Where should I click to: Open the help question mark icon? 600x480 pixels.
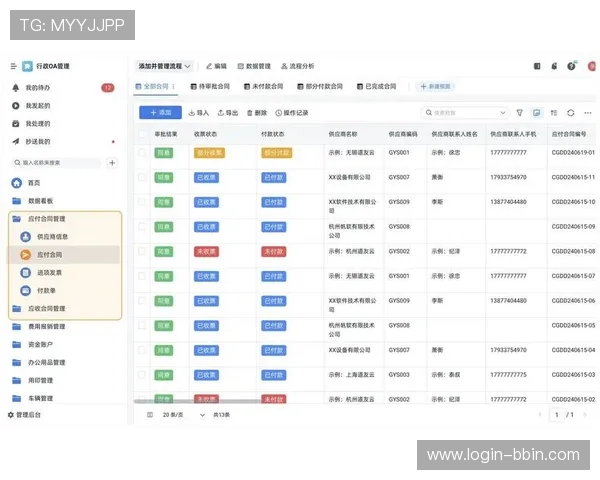[571, 66]
